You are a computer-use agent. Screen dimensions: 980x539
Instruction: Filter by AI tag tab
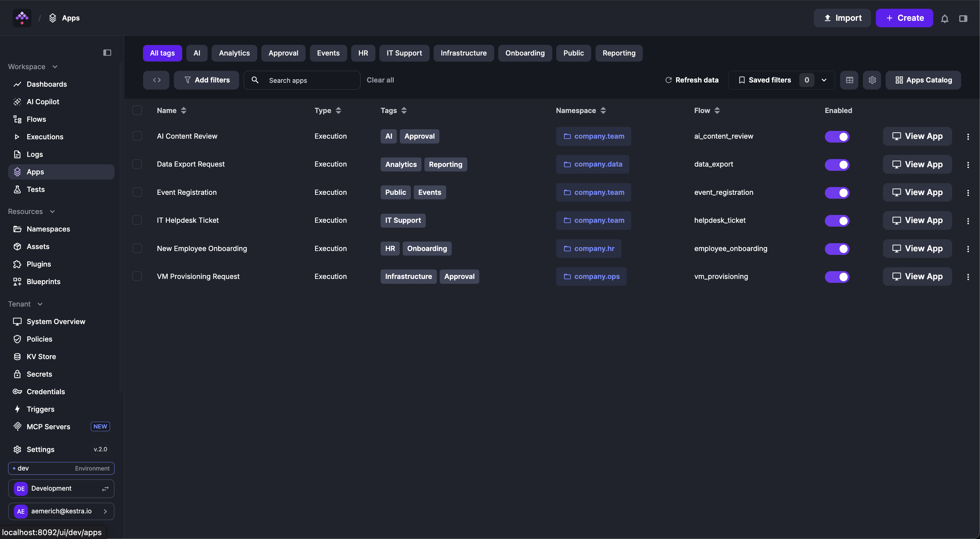pyautogui.click(x=197, y=53)
